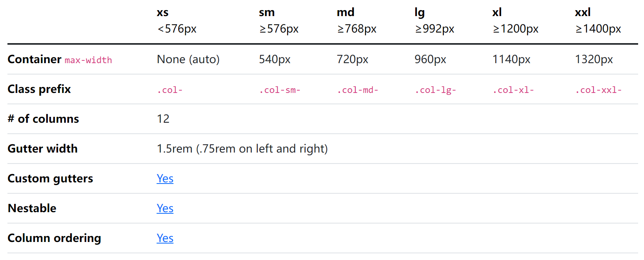Select the .col-xl- class prefix code
This screenshot has width=644, height=260.
[x=513, y=90]
